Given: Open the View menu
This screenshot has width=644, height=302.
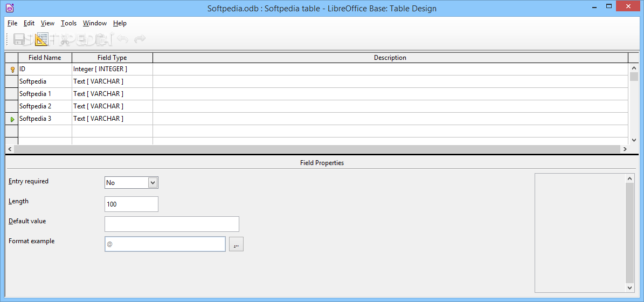Looking at the screenshot, I should tap(47, 23).
